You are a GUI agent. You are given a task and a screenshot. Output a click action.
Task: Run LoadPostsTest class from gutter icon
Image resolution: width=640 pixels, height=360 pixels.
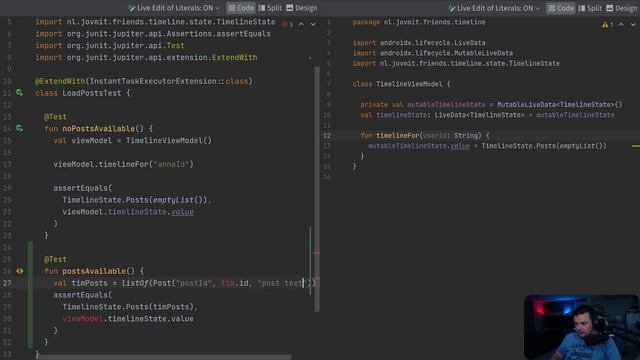19,93
